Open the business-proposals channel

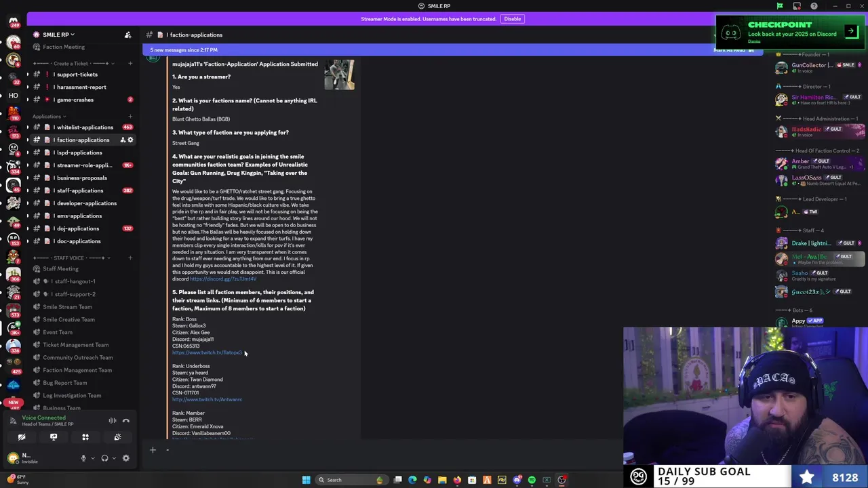pyautogui.click(x=81, y=178)
